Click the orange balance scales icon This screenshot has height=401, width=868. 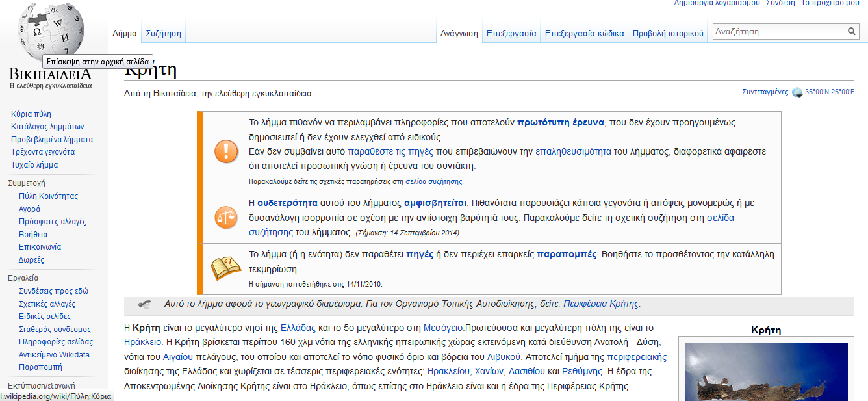[x=226, y=216]
